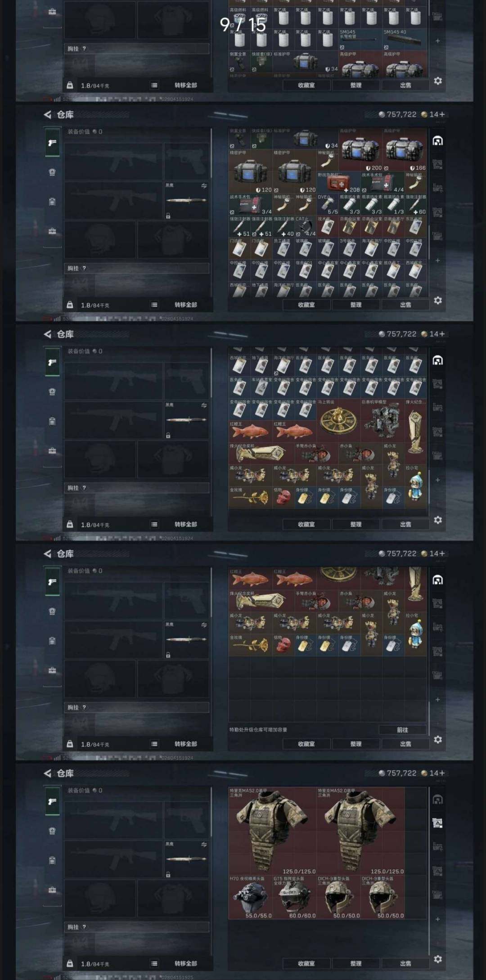Pick the SMG45 long barrel attachment
The image size is (486, 980).
coord(360,40)
